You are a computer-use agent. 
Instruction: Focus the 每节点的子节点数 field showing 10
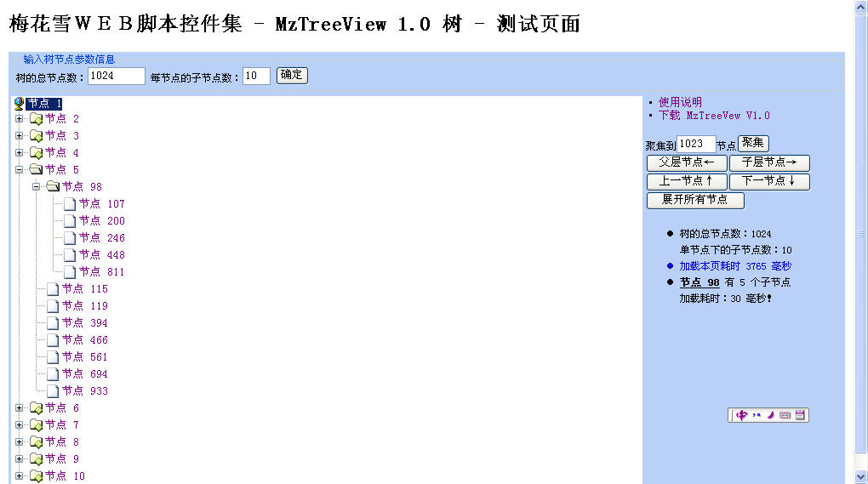click(256, 76)
